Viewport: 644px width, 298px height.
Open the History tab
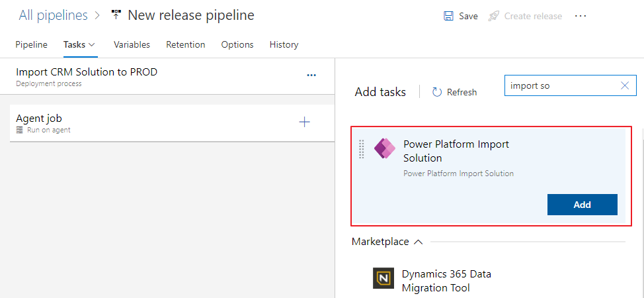click(x=284, y=44)
